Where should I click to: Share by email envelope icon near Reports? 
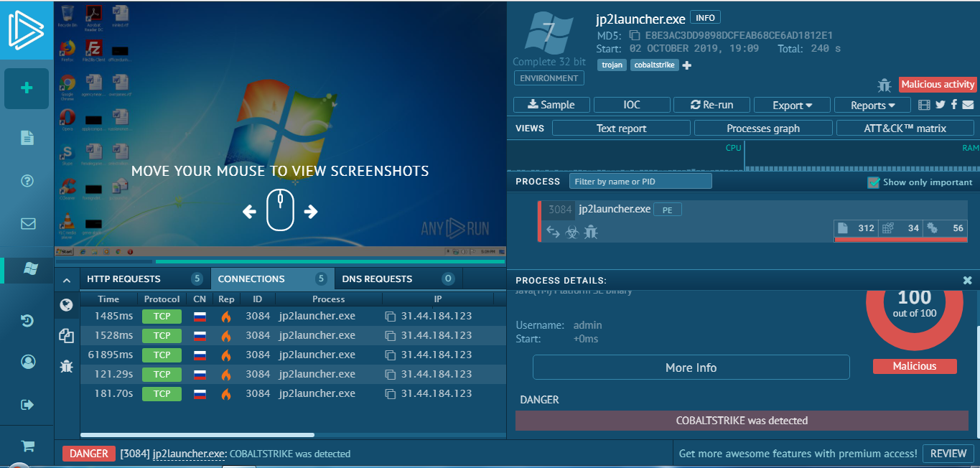coord(968,105)
